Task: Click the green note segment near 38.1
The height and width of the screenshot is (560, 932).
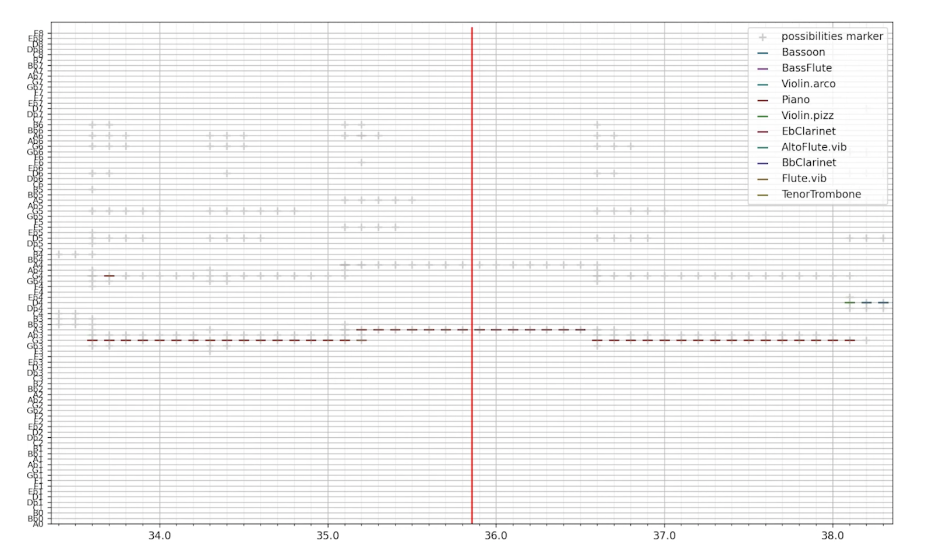Action: (850, 303)
